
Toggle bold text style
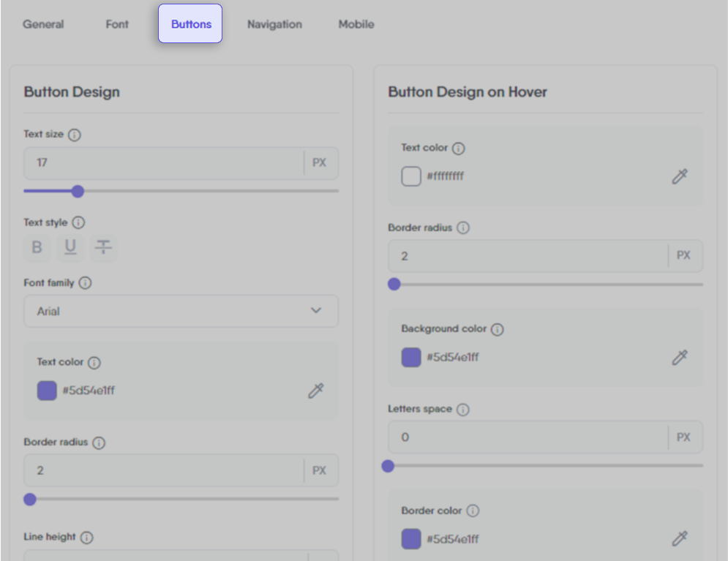[x=37, y=247]
